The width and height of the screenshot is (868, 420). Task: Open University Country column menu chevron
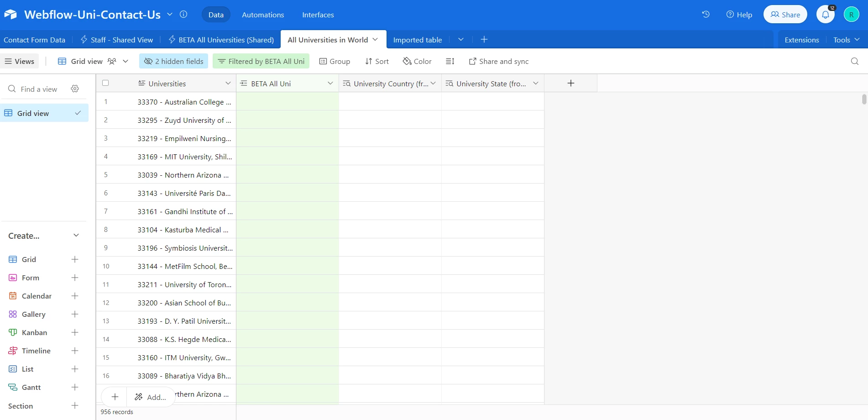coord(433,83)
